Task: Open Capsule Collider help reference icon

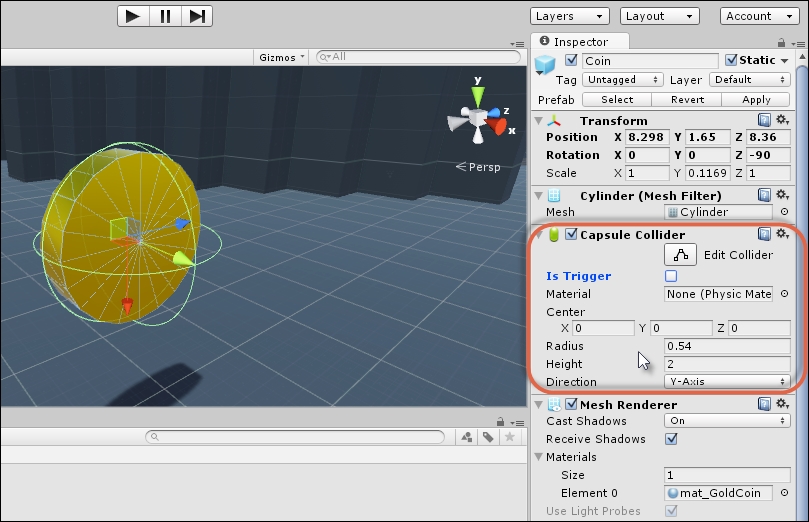Action: 764,234
